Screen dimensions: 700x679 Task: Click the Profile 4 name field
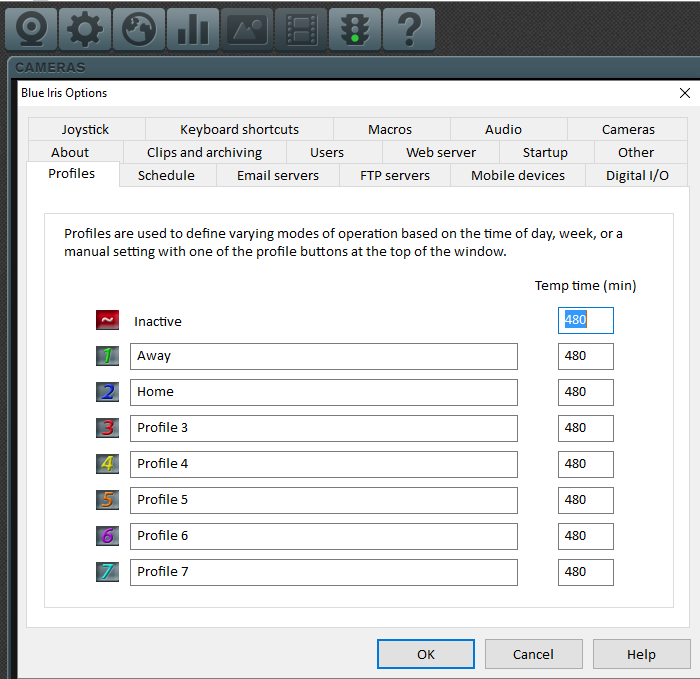324,464
